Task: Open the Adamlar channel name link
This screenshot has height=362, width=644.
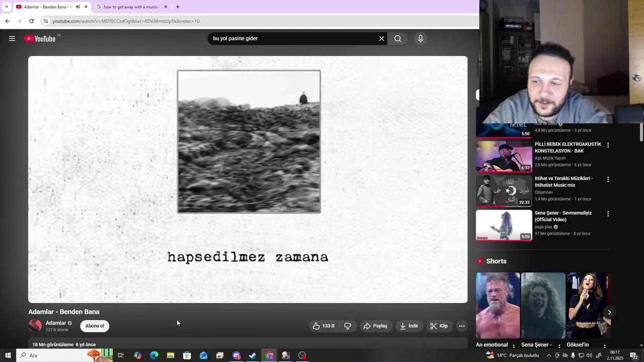Action: [x=56, y=323]
